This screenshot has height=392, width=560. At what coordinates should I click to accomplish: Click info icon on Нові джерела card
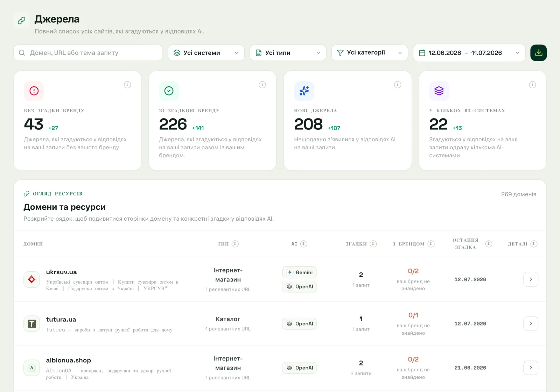pos(398,85)
